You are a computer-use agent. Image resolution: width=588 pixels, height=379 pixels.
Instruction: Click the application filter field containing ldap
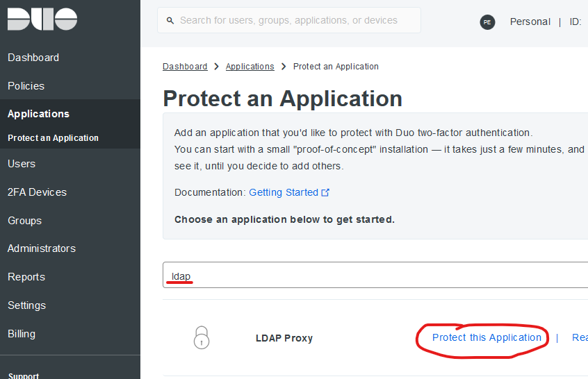tap(375, 275)
